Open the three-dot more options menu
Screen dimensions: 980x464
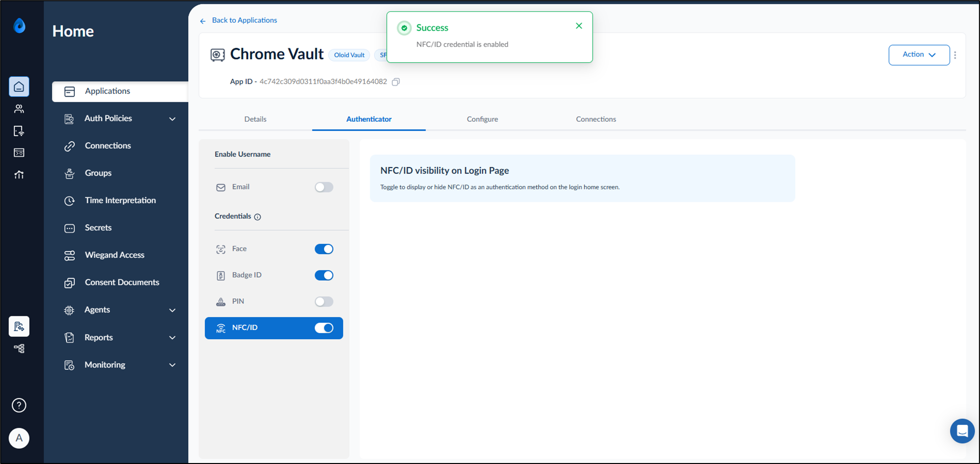coord(955,55)
